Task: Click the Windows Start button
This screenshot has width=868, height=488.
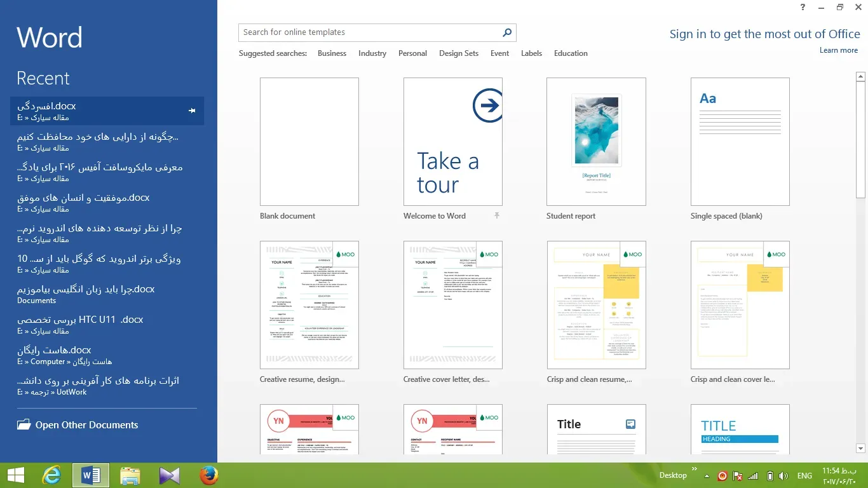Action: tap(16, 475)
